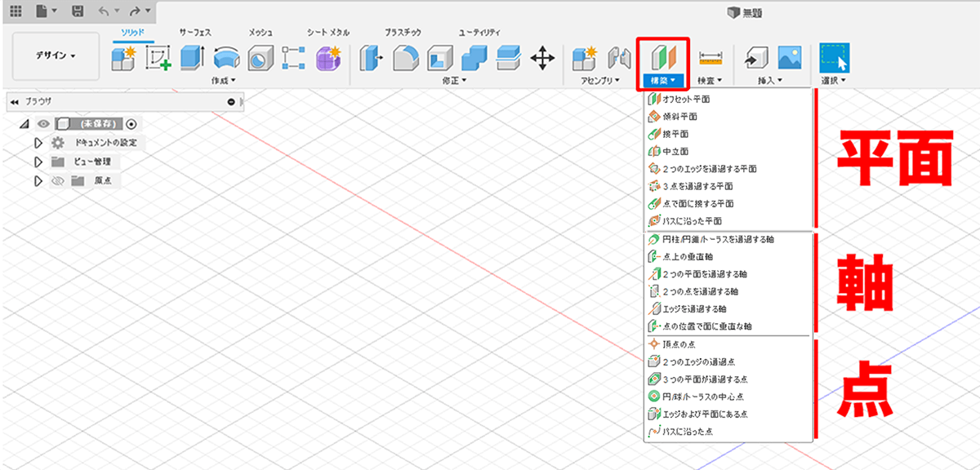
Task: Choose 3 点を通過する平面 menu item
Action: 728,186
